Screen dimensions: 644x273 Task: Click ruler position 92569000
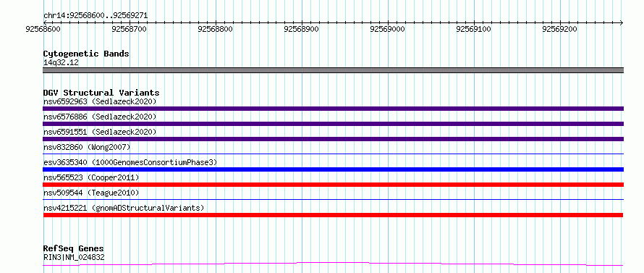[x=387, y=29]
